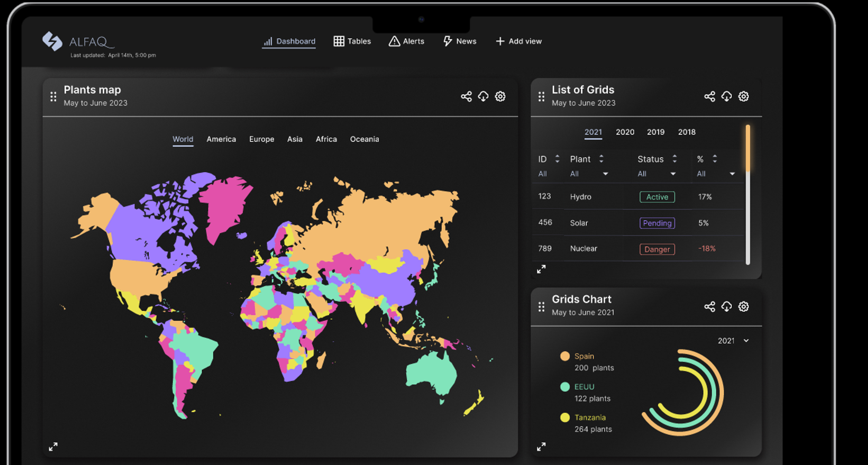Screen dimensions: 868x465
Task: Click List of Grids drag handle
Action: [x=541, y=97]
